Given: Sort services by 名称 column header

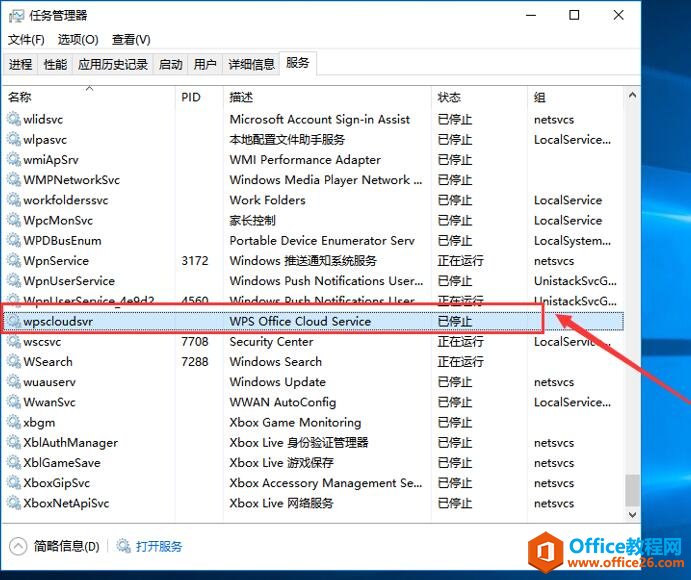Looking at the screenshot, I should [x=89, y=97].
